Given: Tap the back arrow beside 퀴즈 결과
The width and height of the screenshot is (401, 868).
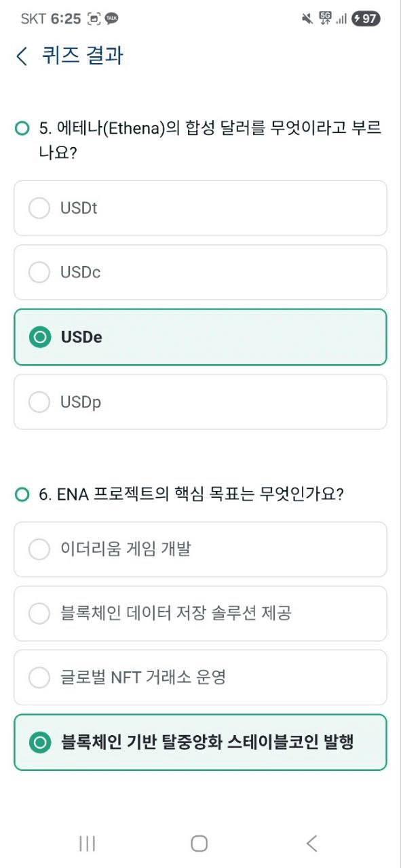Looking at the screenshot, I should [22, 56].
